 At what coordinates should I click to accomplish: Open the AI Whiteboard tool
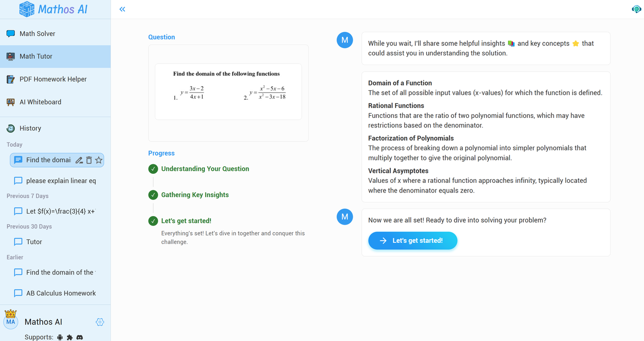point(40,102)
